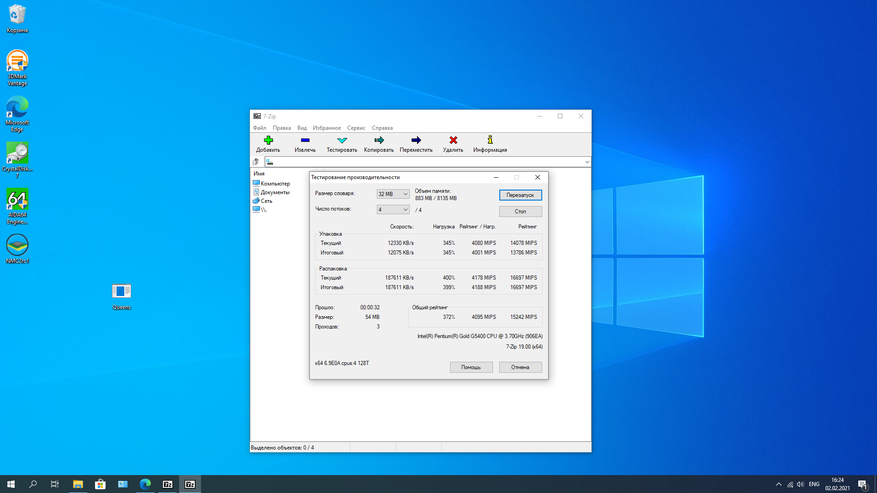Open the Windows Start menu
Screen dimensions: 877x493
tap(11, 484)
